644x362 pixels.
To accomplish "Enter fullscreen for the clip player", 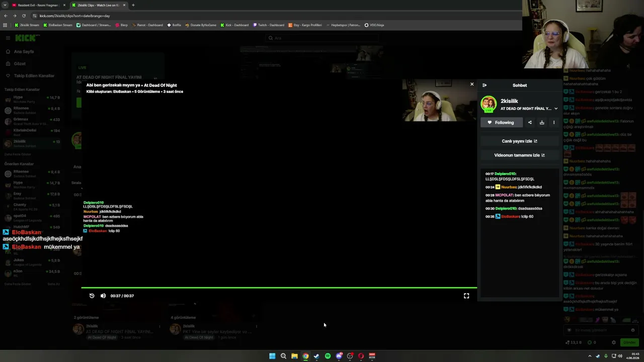I will 466,296.
